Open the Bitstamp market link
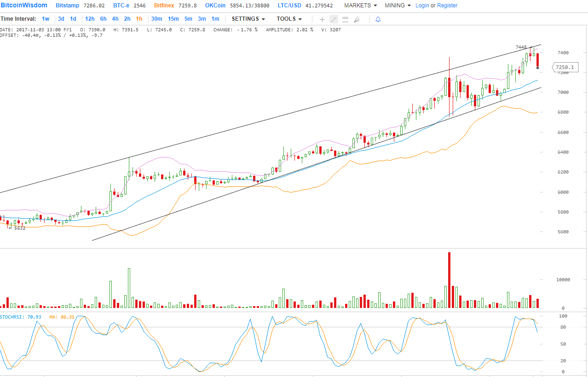This screenshot has height=377, width=588. (x=67, y=6)
